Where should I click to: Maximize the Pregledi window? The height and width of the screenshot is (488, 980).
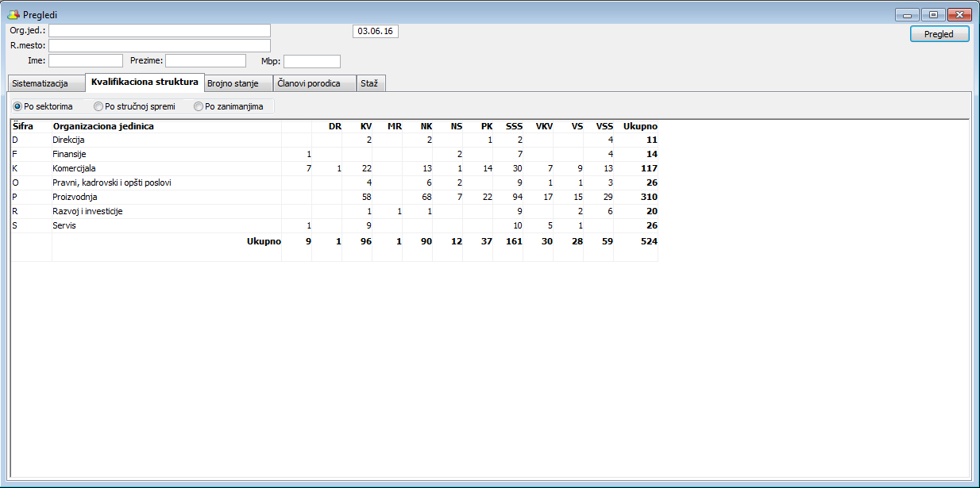tap(933, 14)
